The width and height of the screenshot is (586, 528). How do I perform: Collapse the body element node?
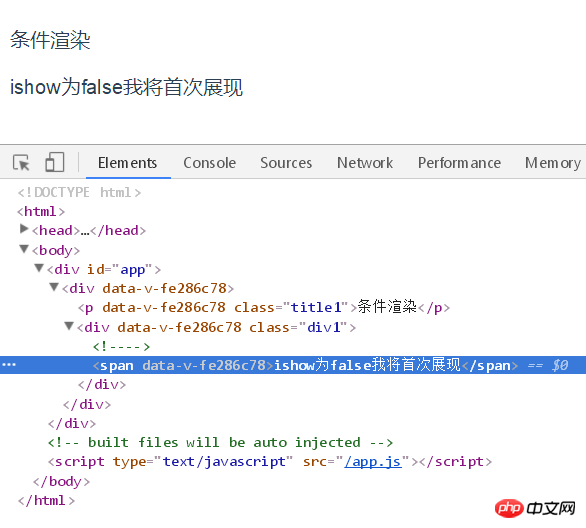click(24, 249)
